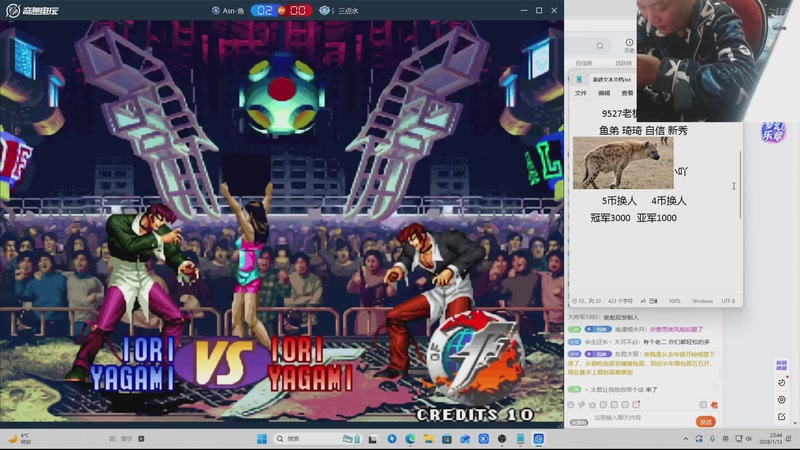
Task: Click the 5币换人 4币换人 text line
Action: pos(644,201)
